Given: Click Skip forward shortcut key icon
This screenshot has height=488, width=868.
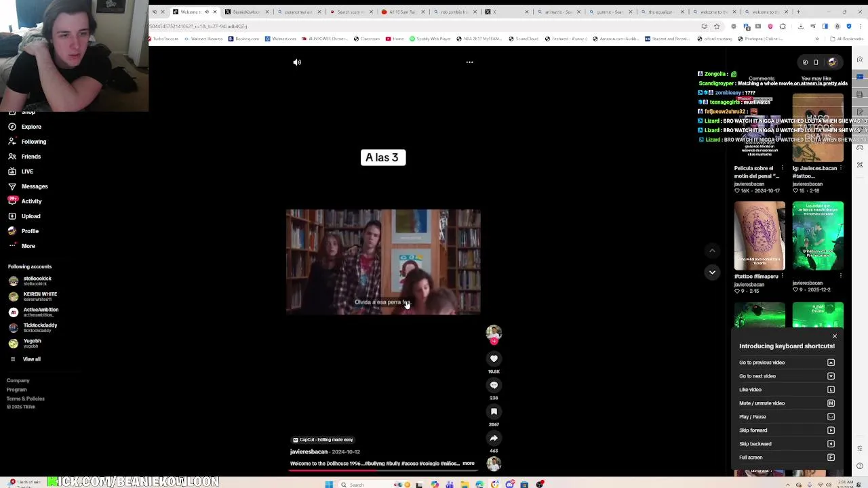Looking at the screenshot, I should (x=831, y=430).
